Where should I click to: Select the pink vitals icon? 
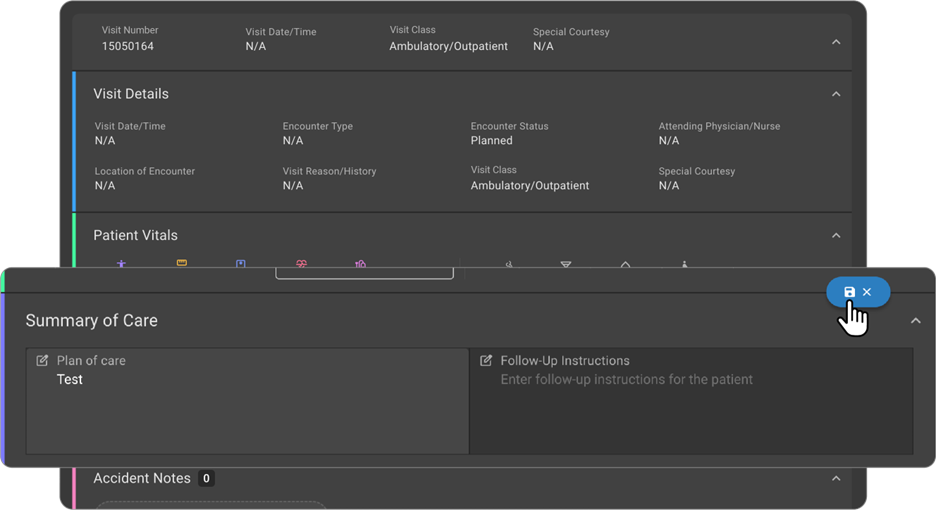301,264
